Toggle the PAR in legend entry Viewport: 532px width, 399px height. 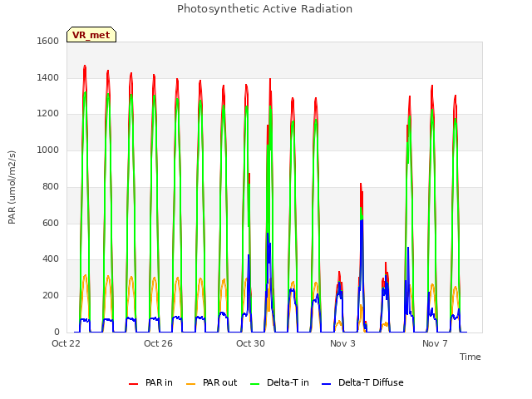point(150,382)
